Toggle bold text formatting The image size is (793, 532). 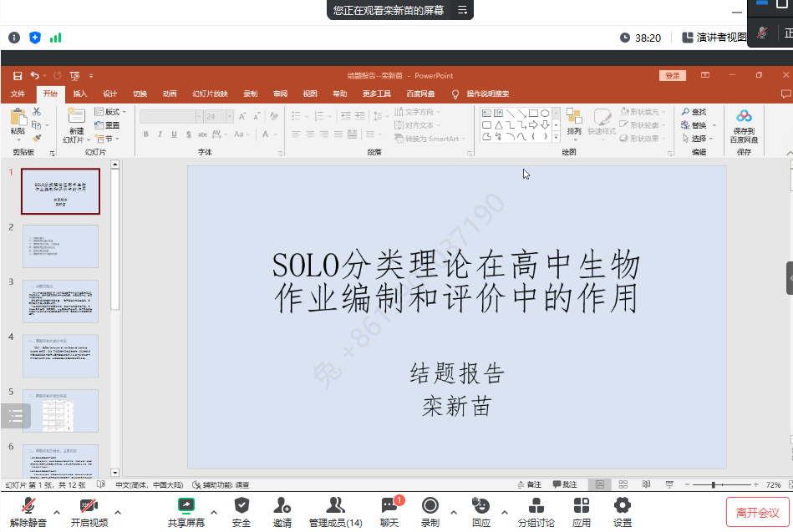pos(146,134)
